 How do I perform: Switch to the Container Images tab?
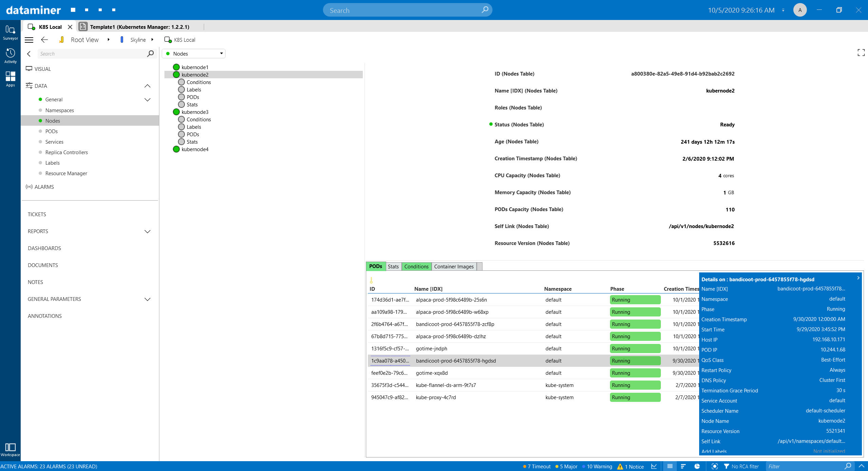pyautogui.click(x=454, y=267)
